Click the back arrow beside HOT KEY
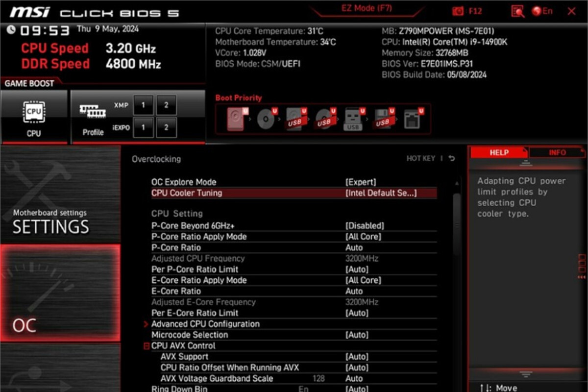 [x=451, y=158]
